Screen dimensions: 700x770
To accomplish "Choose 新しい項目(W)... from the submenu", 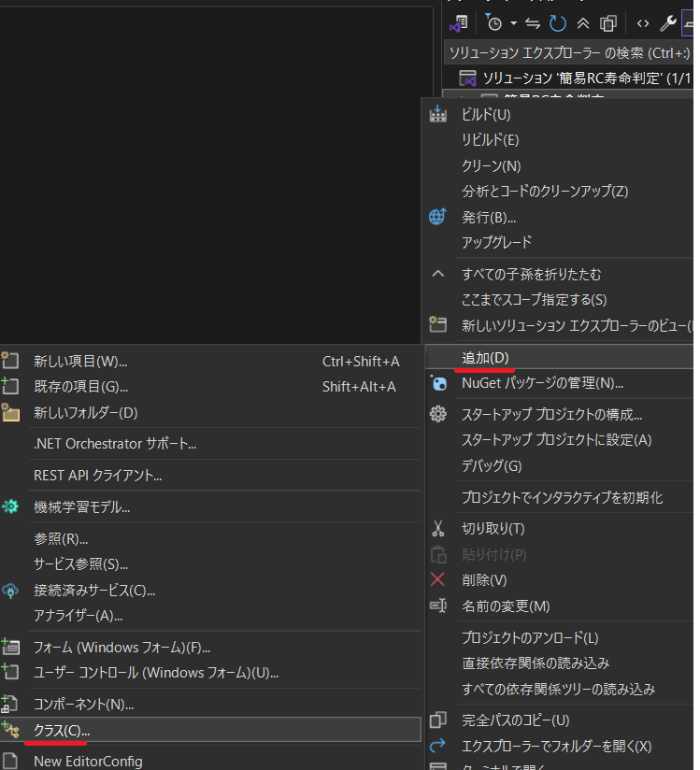I will click(80, 361).
